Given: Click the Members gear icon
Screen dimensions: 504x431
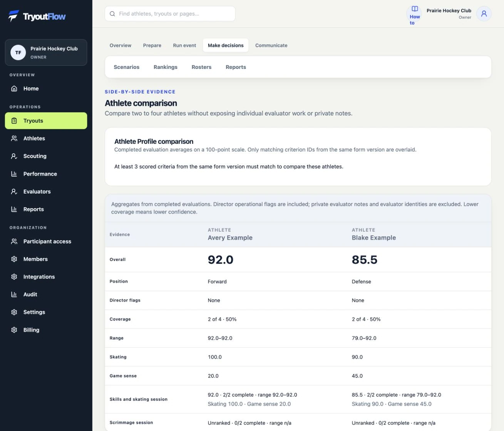Looking at the screenshot, I should coord(14,259).
